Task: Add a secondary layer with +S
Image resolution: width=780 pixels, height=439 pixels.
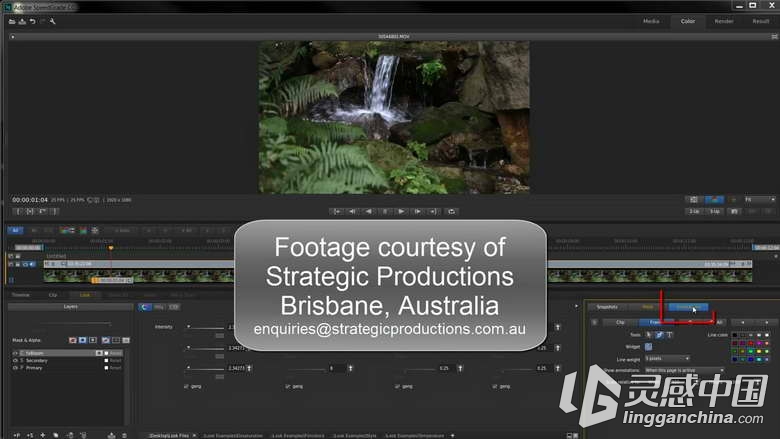Action: [x=30, y=435]
